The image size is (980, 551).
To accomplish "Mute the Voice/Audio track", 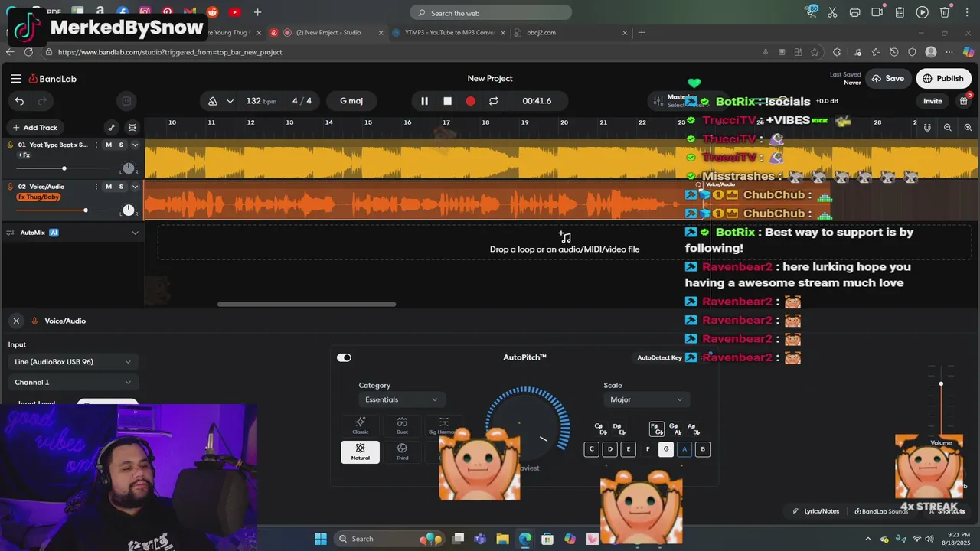I will tap(109, 187).
